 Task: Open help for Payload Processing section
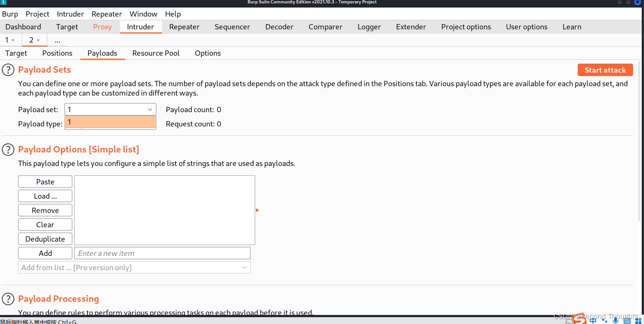coord(8,299)
